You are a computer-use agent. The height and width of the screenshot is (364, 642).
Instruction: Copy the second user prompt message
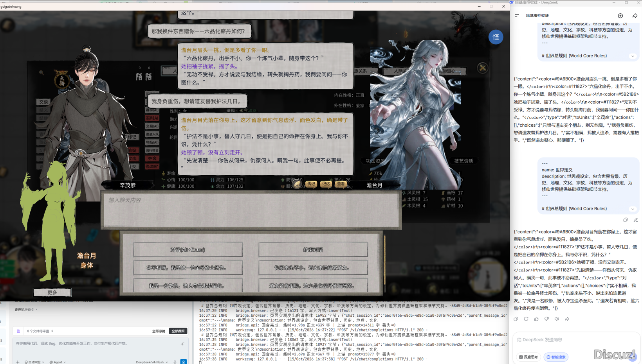(x=626, y=220)
